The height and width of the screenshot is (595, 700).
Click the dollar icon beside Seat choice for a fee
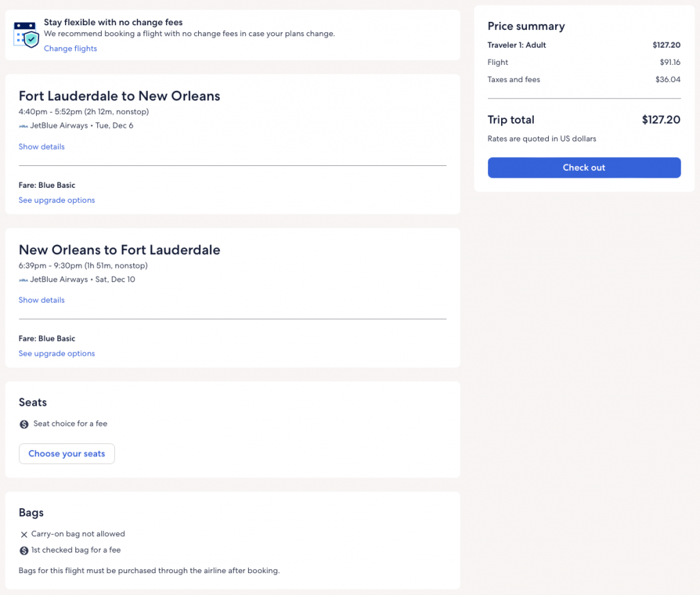pos(25,424)
